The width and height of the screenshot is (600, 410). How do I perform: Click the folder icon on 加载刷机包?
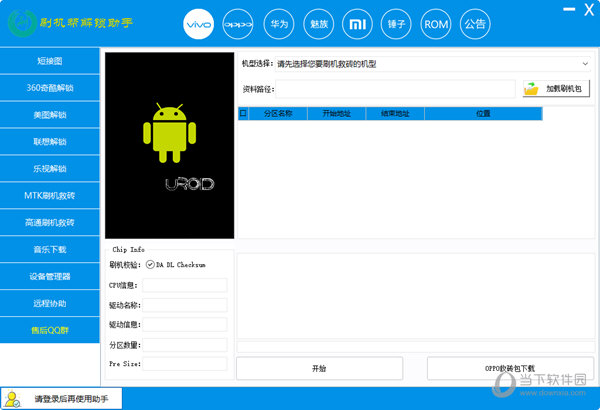pyautogui.click(x=531, y=89)
